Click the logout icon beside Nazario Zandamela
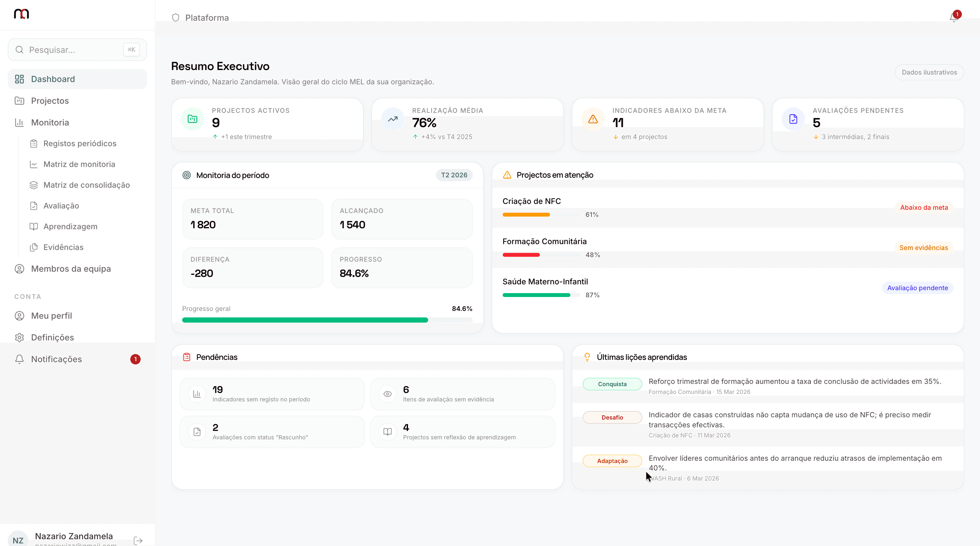The height and width of the screenshot is (546, 980). pyautogui.click(x=138, y=540)
